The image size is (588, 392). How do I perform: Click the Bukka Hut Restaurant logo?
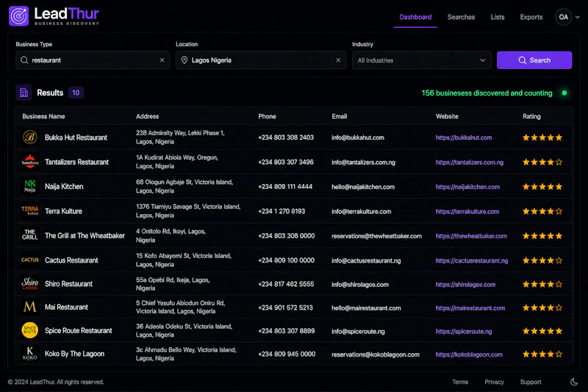30,138
